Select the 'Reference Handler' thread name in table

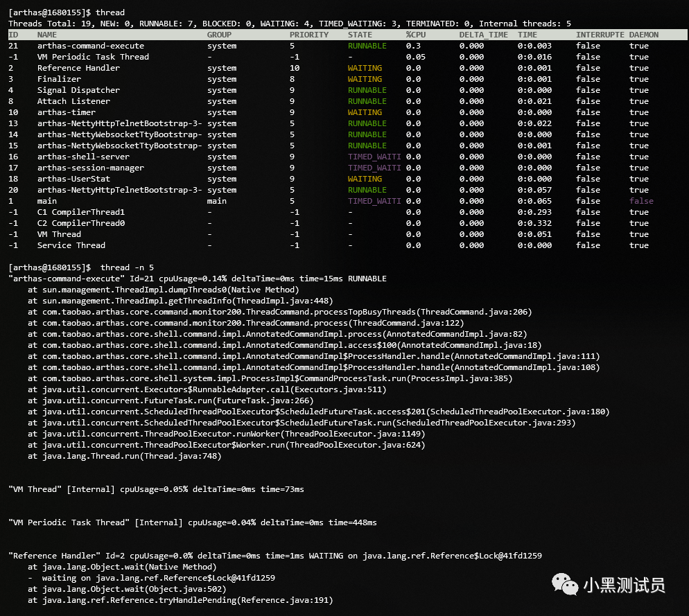pyautogui.click(x=78, y=68)
